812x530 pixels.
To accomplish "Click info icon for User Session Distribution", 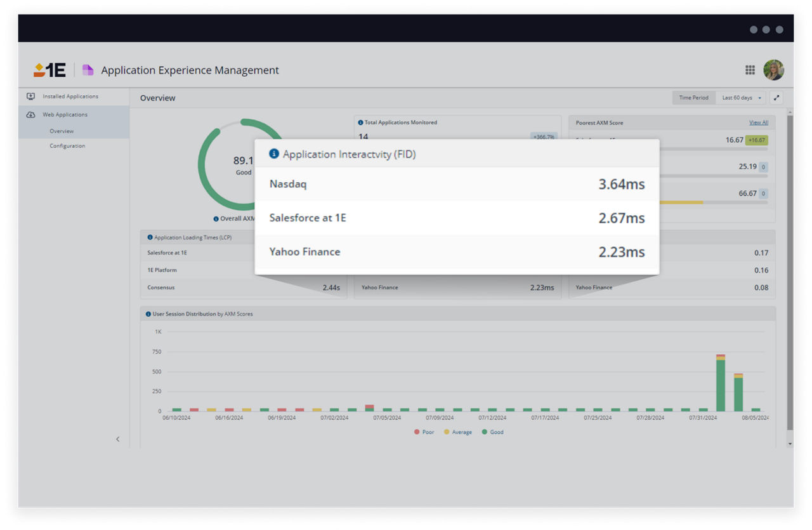I will 148,314.
